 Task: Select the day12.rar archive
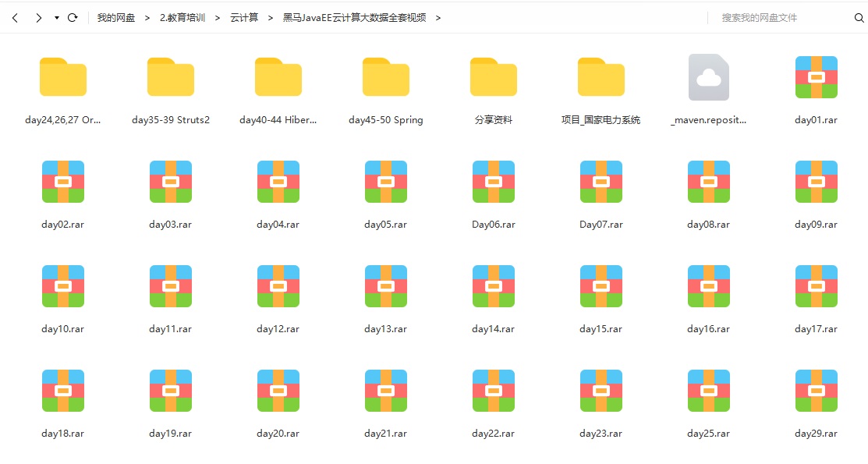278,286
